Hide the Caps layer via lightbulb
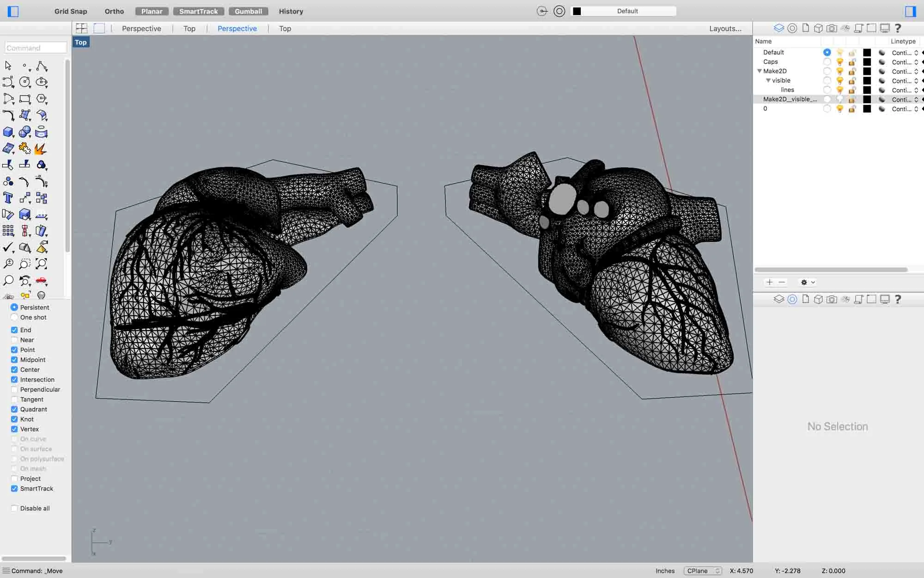The height and width of the screenshot is (578, 924). (840, 62)
